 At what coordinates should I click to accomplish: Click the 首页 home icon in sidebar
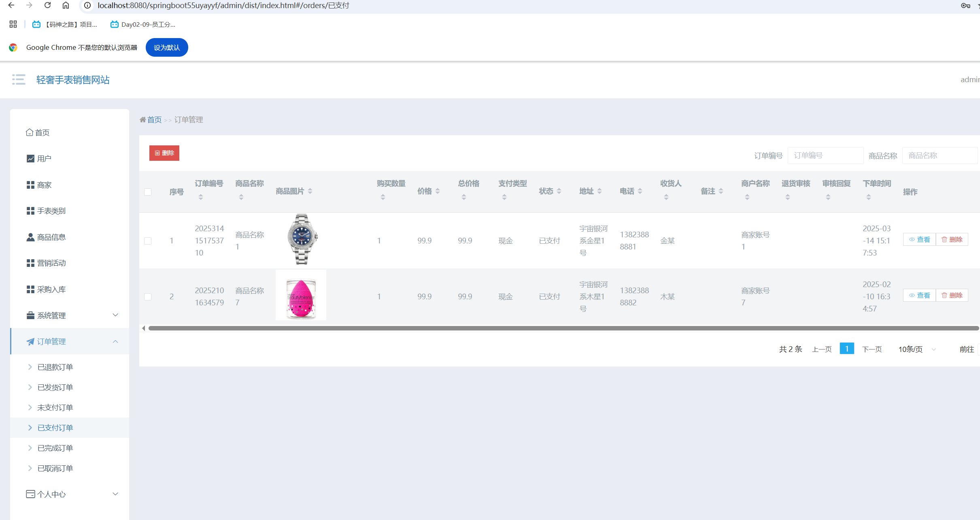pyautogui.click(x=30, y=132)
